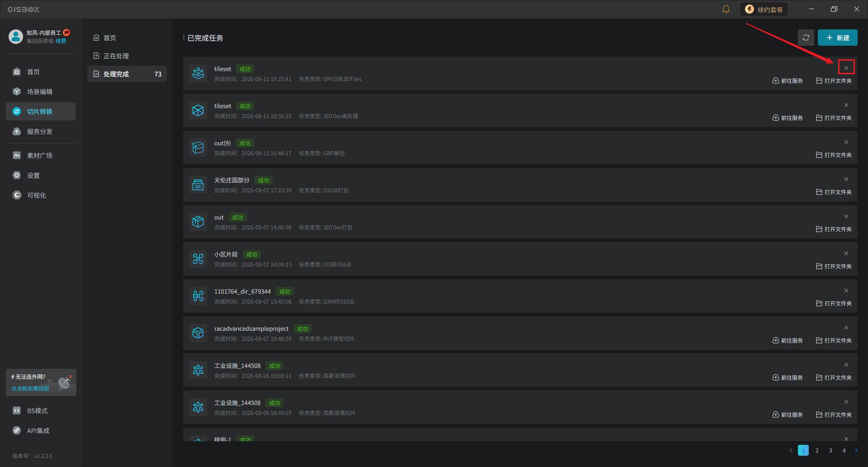868x467 pixels.
Task: Click the OSGB打包 icon for 天伦庄园部分
Action: coord(198,184)
